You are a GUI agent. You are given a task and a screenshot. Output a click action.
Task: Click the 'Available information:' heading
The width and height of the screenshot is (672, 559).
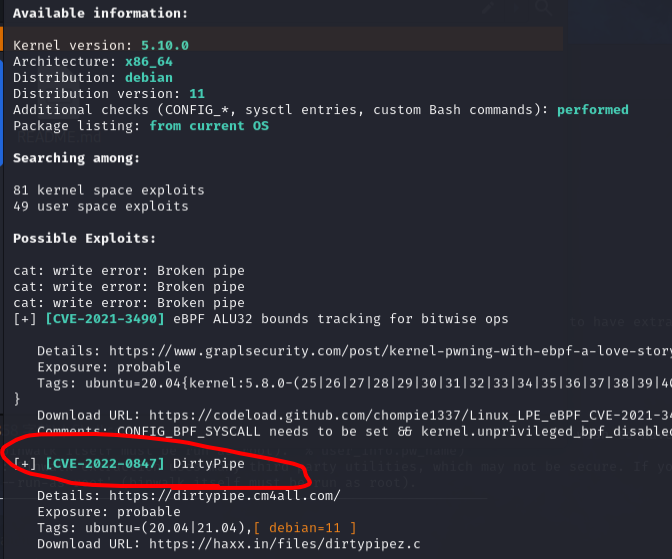[x=100, y=13]
